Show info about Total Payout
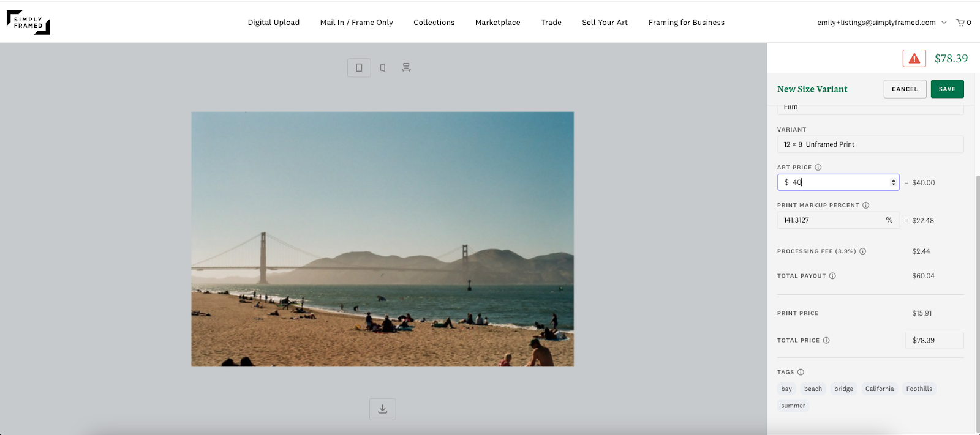 coord(833,276)
